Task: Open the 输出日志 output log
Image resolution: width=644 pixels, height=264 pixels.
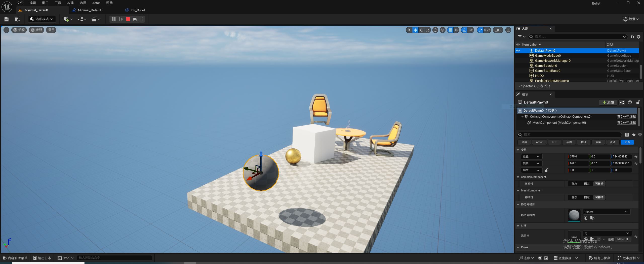Action: 42,258
